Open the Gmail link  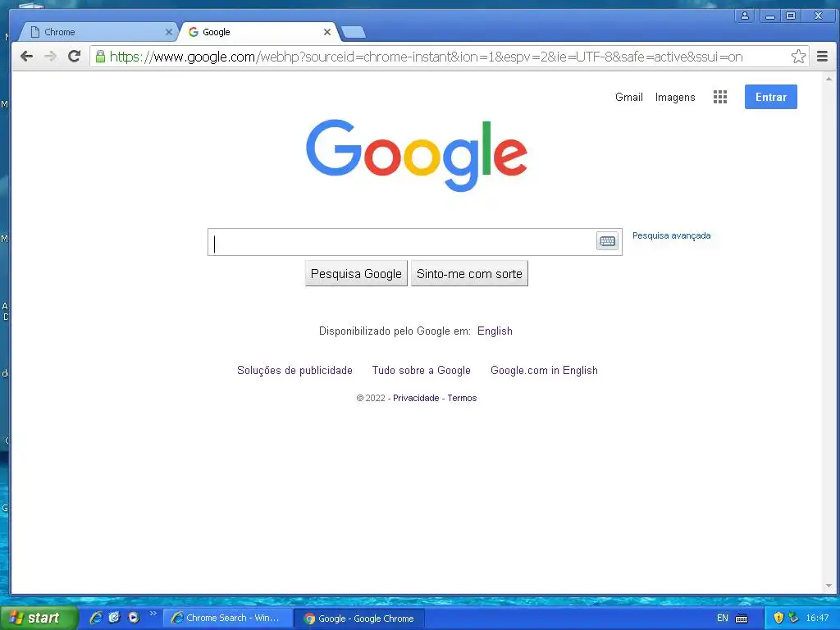(x=629, y=97)
